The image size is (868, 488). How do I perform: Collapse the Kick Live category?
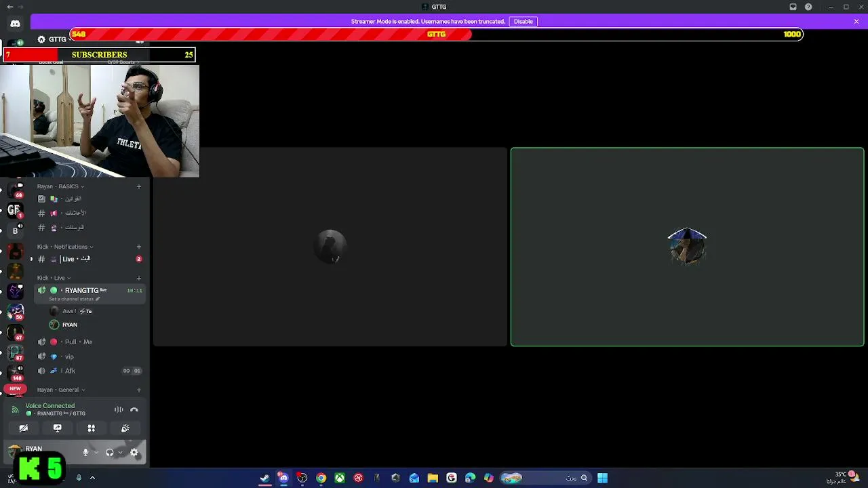point(54,278)
